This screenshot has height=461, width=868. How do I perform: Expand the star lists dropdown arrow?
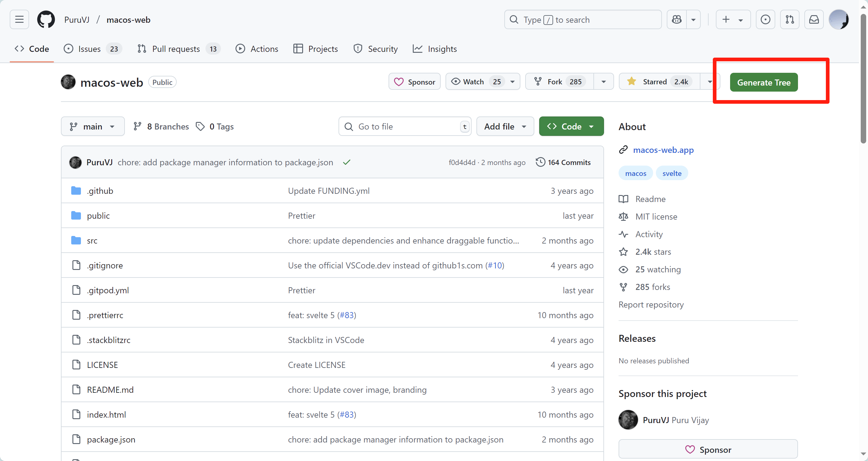(709, 82)
